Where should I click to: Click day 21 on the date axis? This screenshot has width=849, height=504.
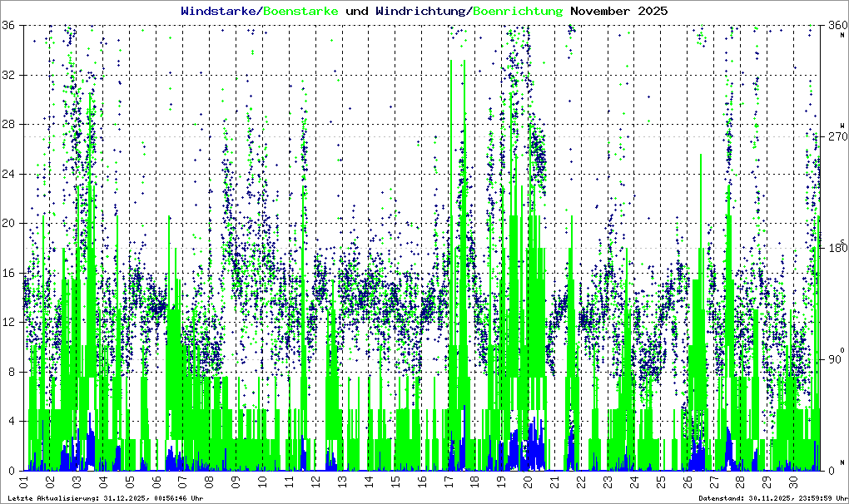tap(555, 482)
